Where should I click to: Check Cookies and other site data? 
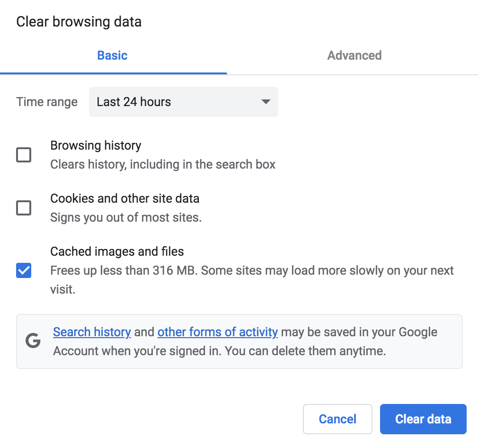coord(23,208)
